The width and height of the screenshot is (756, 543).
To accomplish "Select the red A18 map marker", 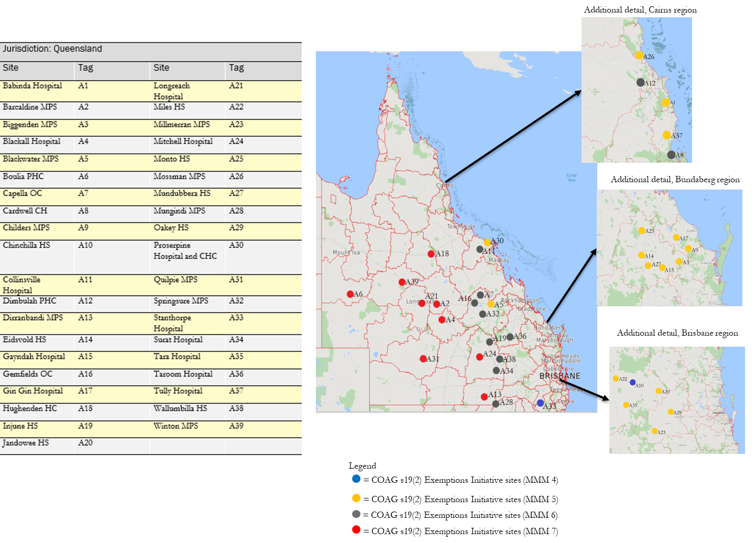I will click(431, 254).
